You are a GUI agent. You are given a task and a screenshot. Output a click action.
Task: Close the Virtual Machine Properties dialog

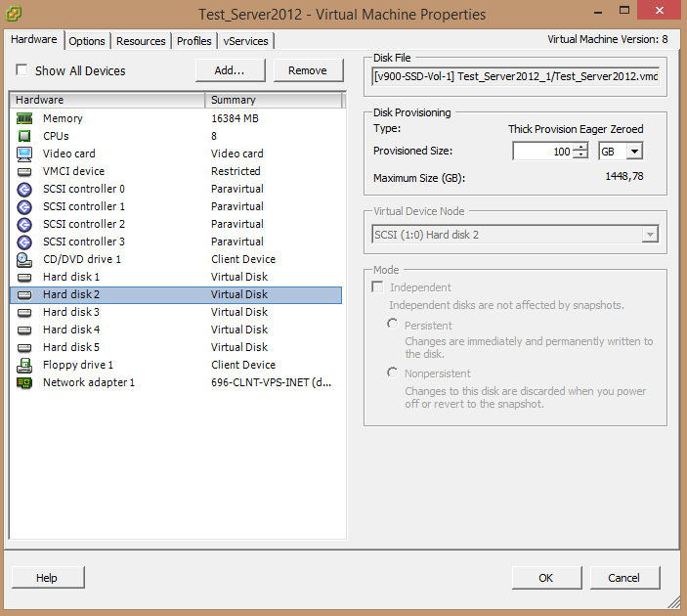click(x=660, y=10)
